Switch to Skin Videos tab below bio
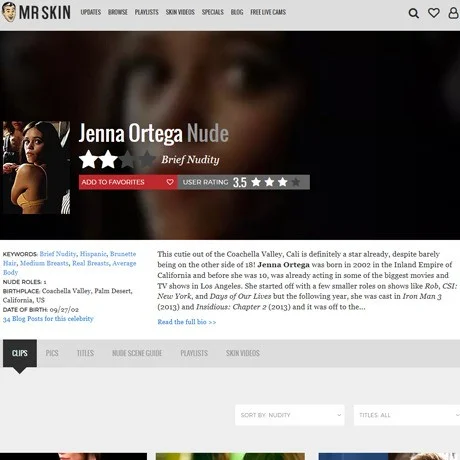The width and height of the screenshot is (460, 460). point(243,353)
